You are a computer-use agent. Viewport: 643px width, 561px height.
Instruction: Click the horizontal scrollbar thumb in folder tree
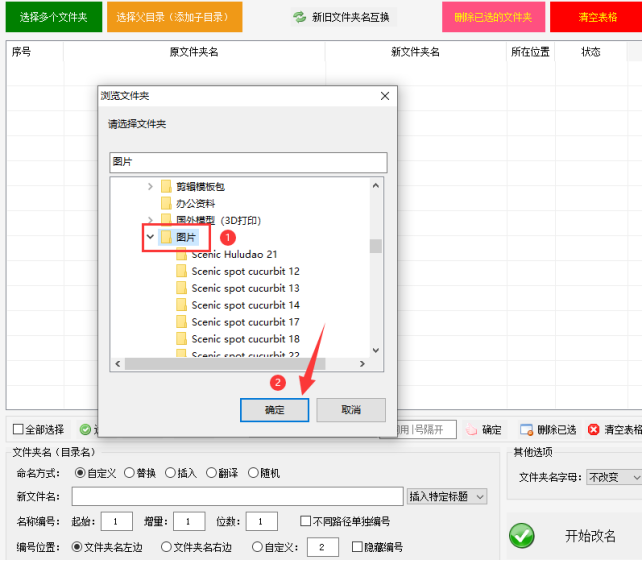(x=225, y=364)
